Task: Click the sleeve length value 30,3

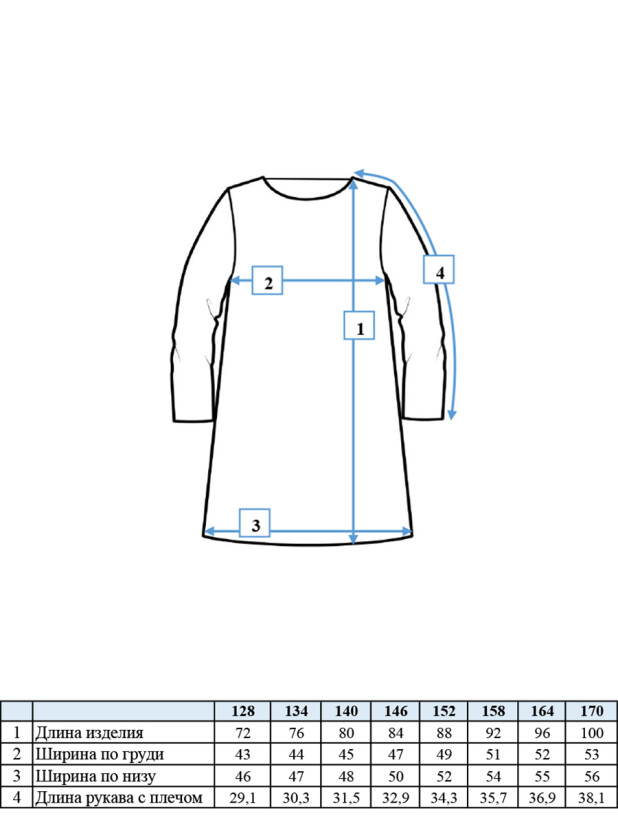Action: click(x=296, y=798)
